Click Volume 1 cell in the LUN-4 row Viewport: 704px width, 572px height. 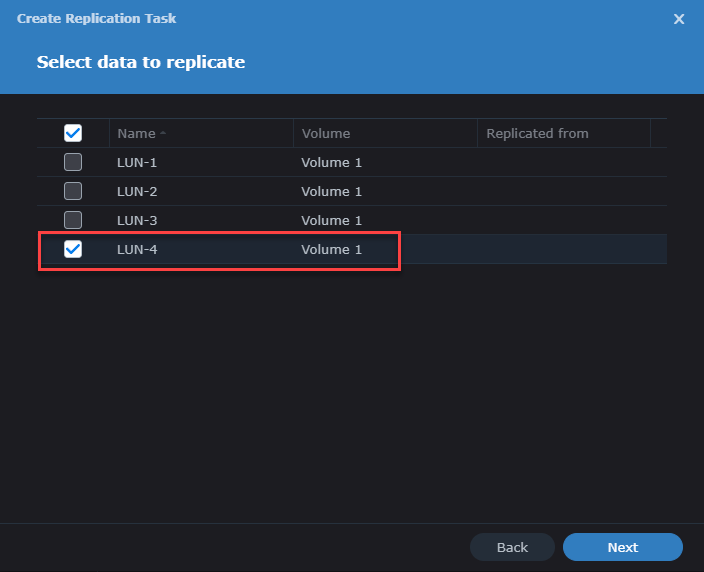point(331,249)
